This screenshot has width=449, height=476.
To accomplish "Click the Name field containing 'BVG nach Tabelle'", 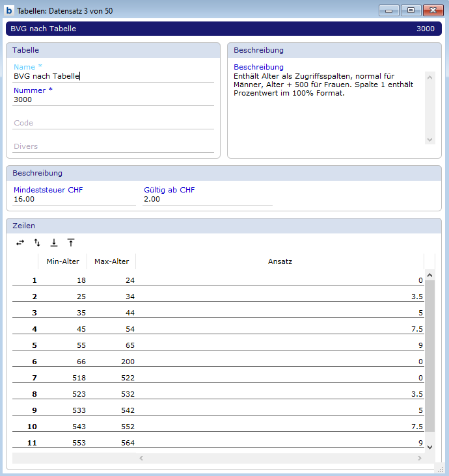I will (x=113, y=76).
